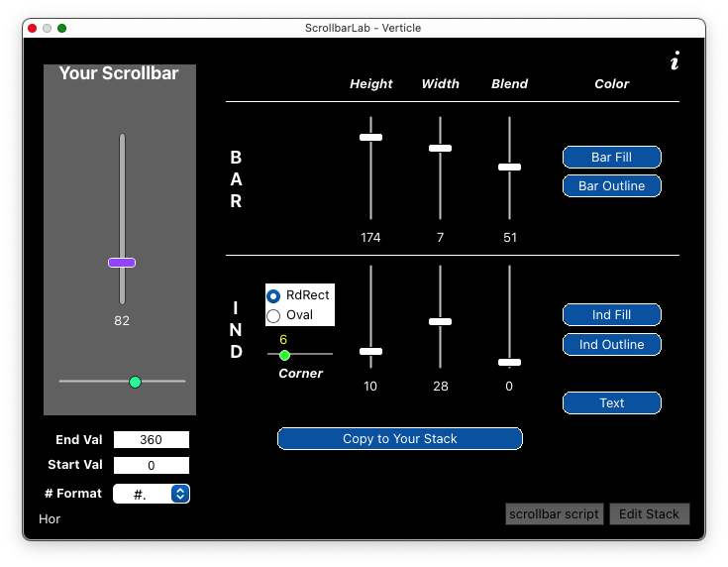Image resolution: width=728 pixels, height=567 pixels.
Task: Click the Start Val input field
Action: tap(151, 465)
